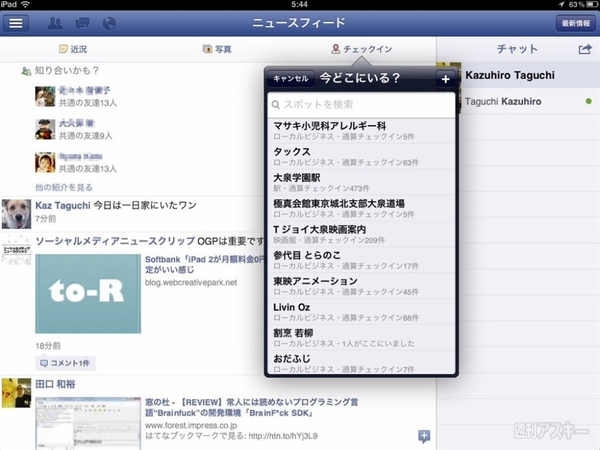Image resolution: width=600 pixels, height=450 pixels.
Task: Open the messages icon in the header
Action: tap(82, 24)
